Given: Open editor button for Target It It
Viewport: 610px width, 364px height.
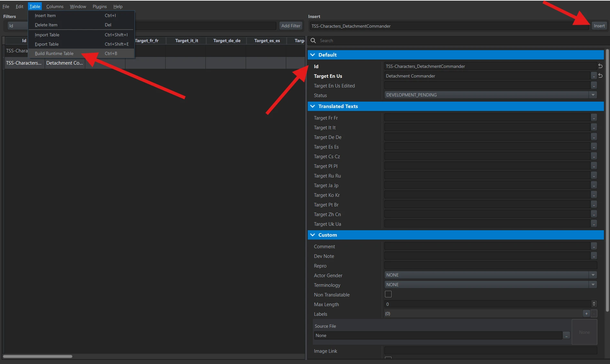Looking at the screenshot, I should click(x=594, y=127).
